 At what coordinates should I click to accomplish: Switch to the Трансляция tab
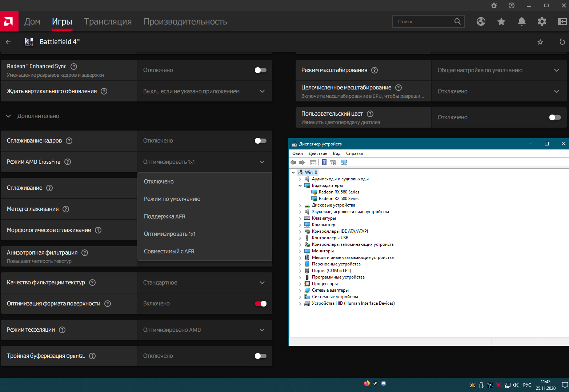(x=108, y=21)
